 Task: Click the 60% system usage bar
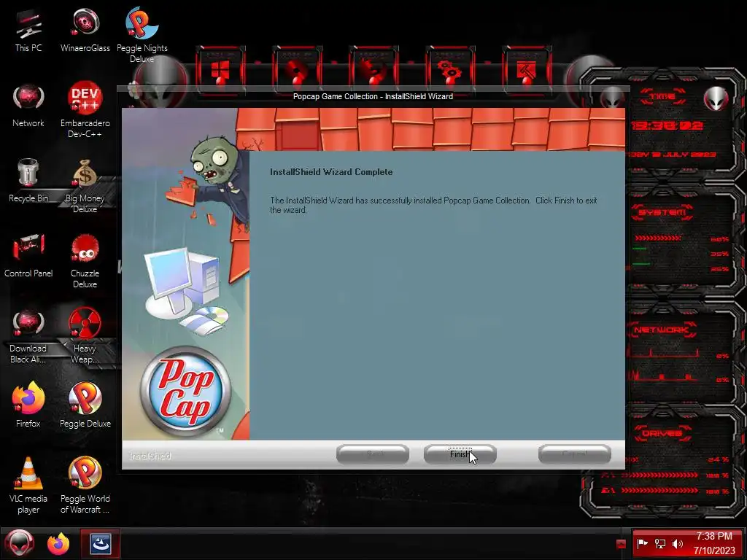pos(658,238)
